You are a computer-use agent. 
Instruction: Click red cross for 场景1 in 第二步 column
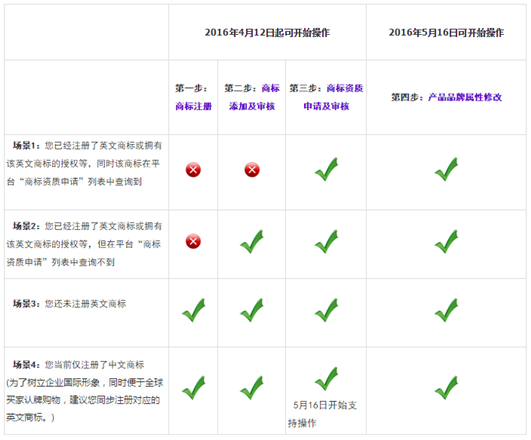(252, 170)
